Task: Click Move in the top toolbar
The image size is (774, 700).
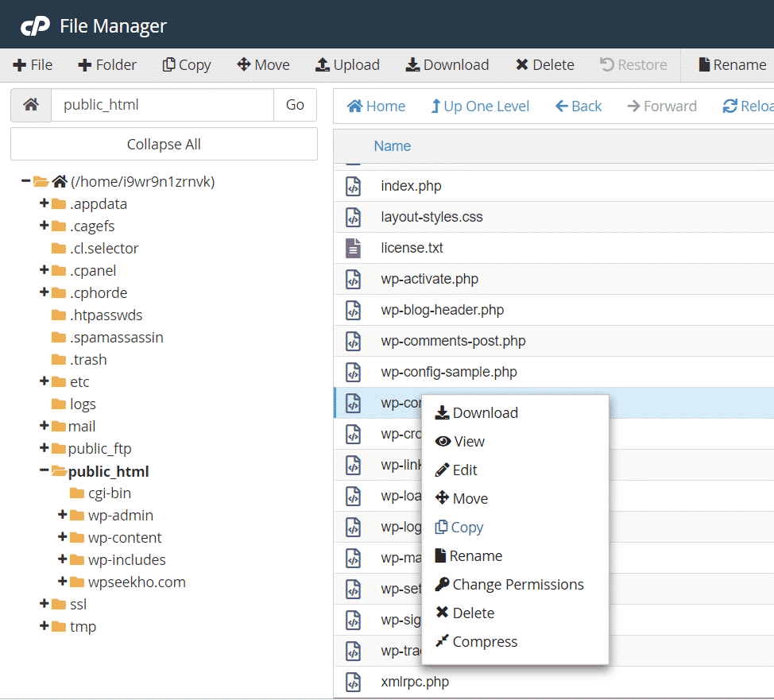Action: click(263, 64)
